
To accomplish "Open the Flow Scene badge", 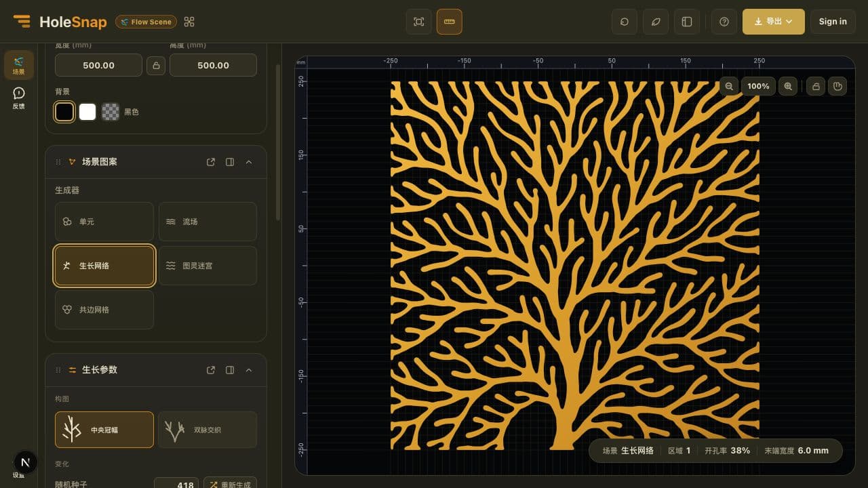I will coord(146,22).
